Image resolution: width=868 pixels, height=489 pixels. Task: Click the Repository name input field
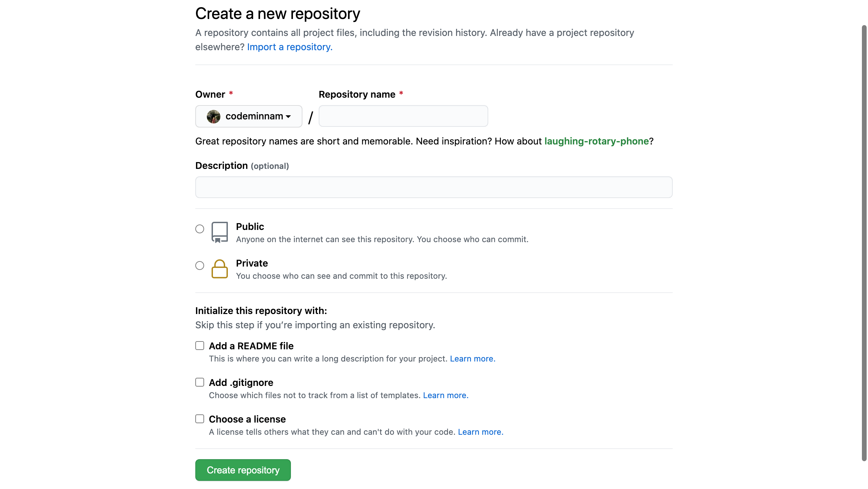(x=403, y=116)
